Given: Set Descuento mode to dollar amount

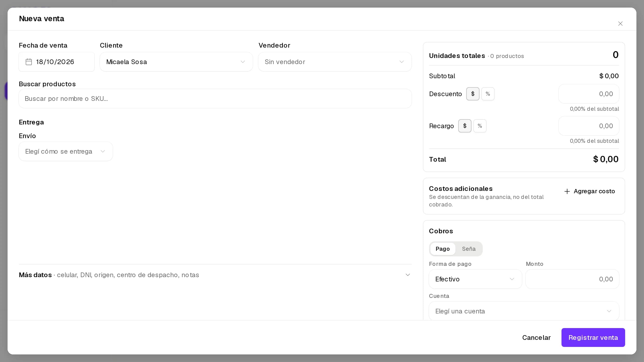Looking at the screenshot, I should pos(472,94).
